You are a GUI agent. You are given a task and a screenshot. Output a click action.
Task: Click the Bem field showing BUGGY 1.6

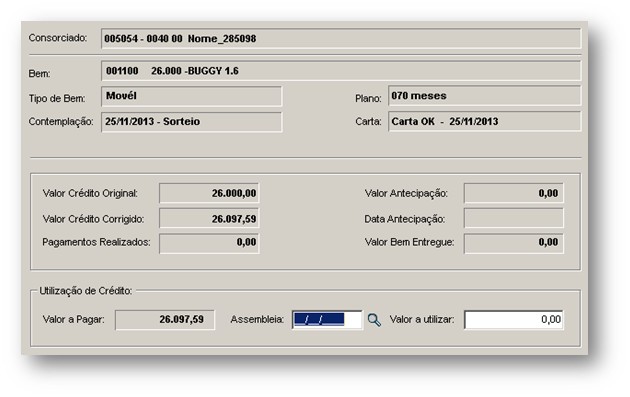click(341, 71)
